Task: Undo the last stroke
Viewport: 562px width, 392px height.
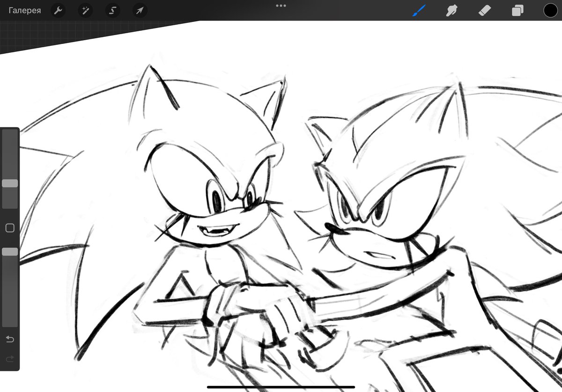Action: (x=10, y=339)
